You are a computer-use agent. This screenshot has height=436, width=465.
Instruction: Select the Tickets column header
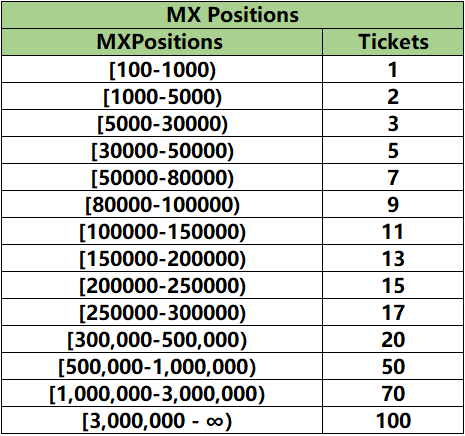point(393,42)
